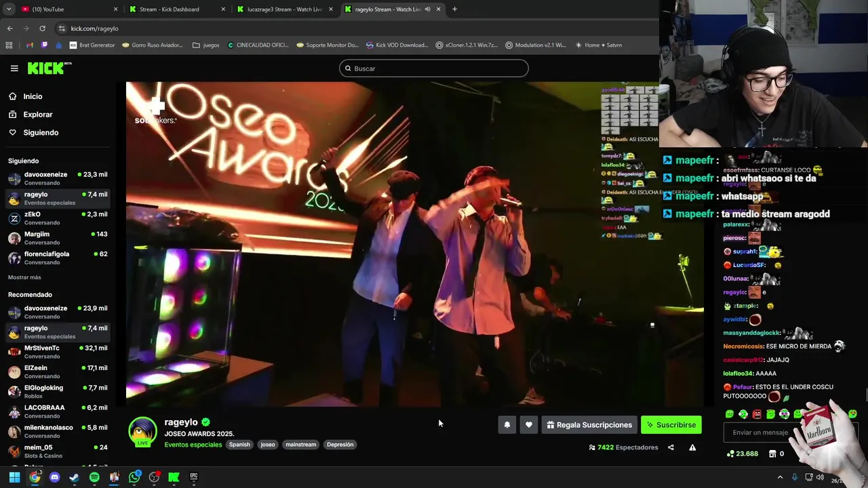
Task: Select the joseo tag
Action: [268, 445]
